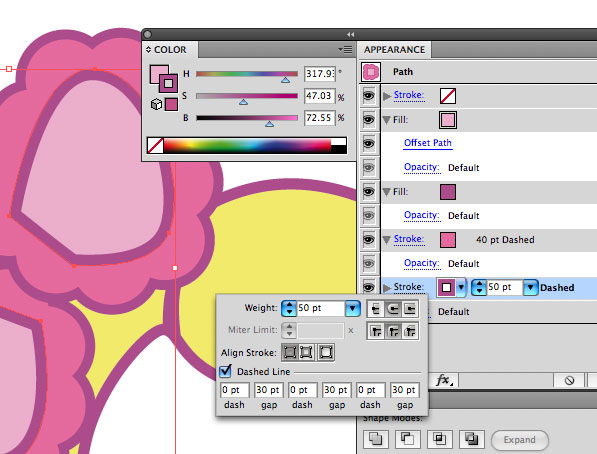Open Opacity link under Offset Path
The image size is (597, 454).
click(x=422, y=167)
